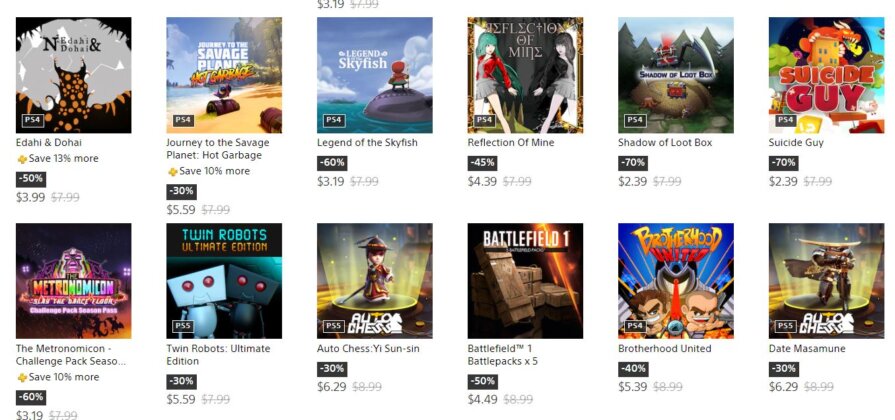The height and width of the screenshot is (420, 895).
Task: Open Journey to the Savage Planet cover art
Action: (x=224, y=75)
